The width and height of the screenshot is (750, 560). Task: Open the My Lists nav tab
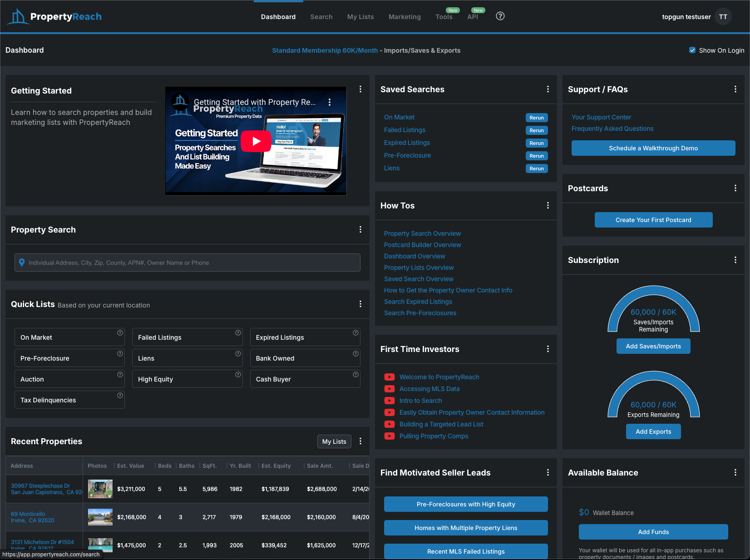pos(360,17)
